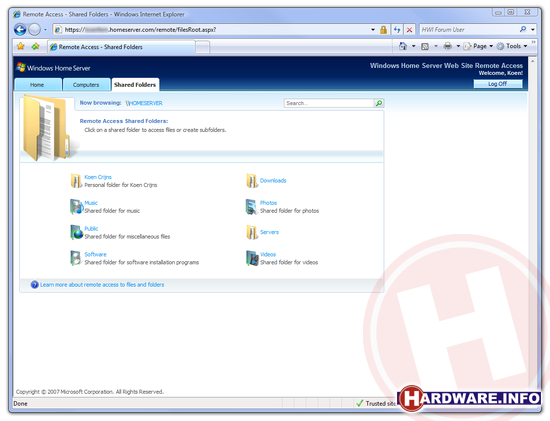The image size is (550, 421).
Task: Open the Tools menu
Action: (512, 46)
